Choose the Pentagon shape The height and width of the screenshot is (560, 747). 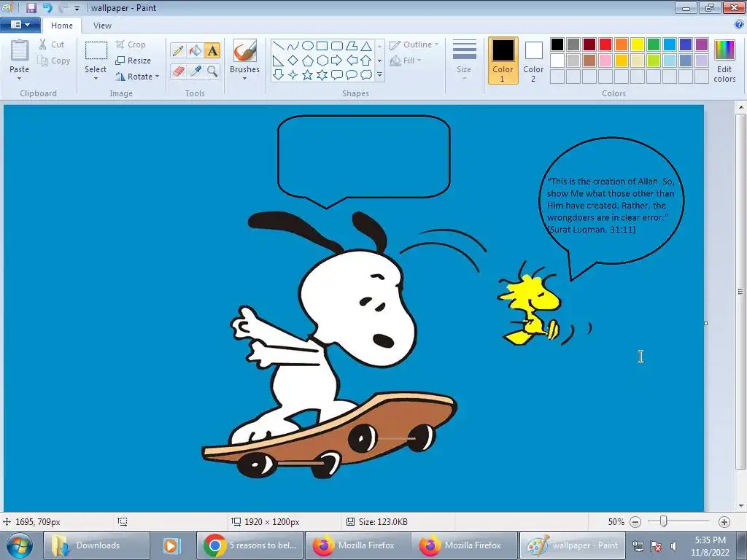click(308, 61)
